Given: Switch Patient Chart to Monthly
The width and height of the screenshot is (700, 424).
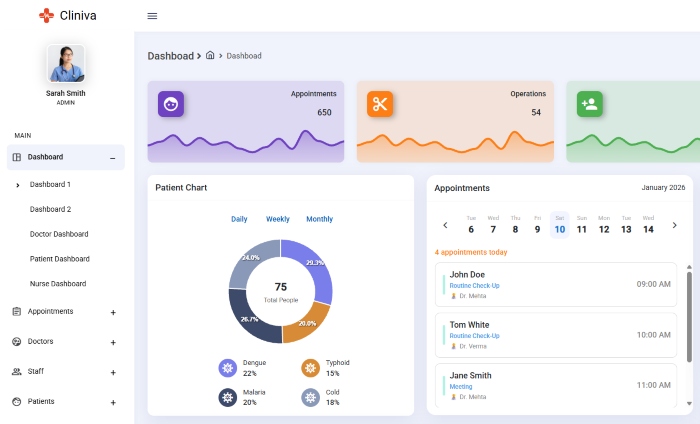Looking at the screenshot, I should point(320,219).
